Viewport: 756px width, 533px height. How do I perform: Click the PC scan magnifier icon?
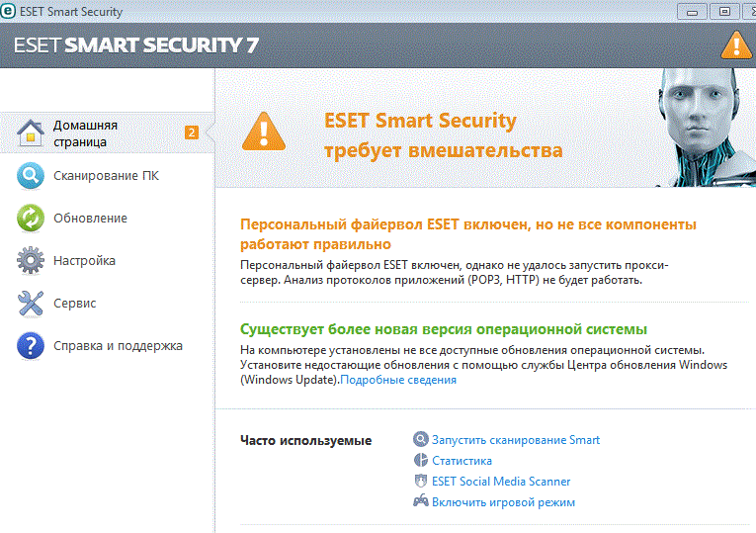click(32, 176)
